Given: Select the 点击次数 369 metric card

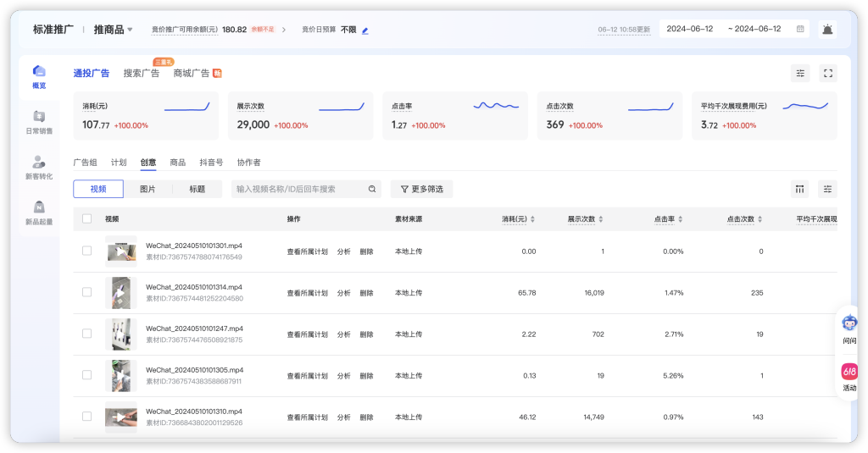Looking at the screenshot, I should pos(609,116).
